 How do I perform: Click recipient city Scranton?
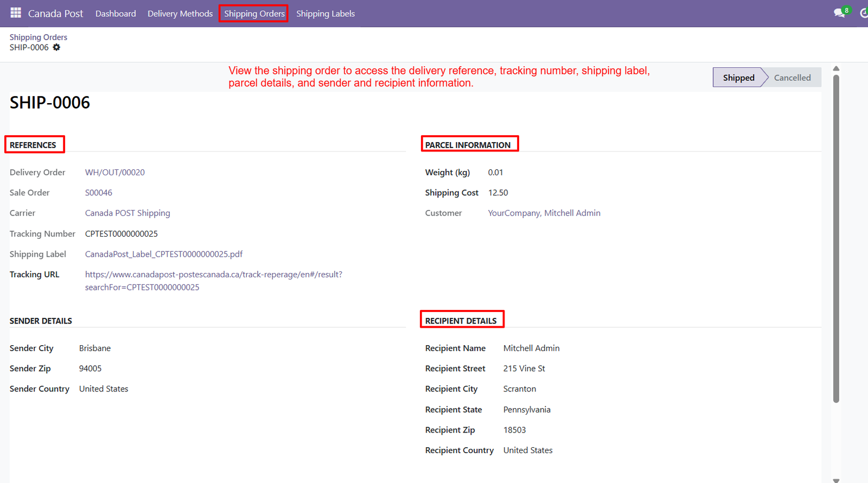click(x=520, y=389)
